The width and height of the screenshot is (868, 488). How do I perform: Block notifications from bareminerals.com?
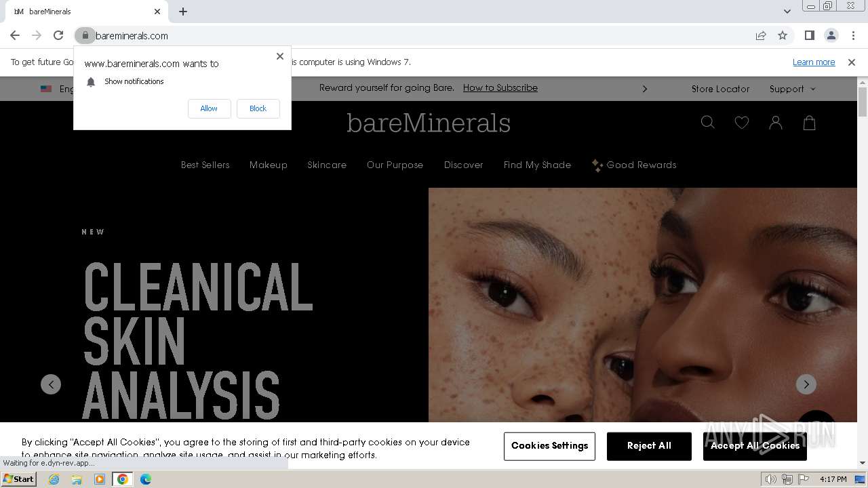click(258, 108)
